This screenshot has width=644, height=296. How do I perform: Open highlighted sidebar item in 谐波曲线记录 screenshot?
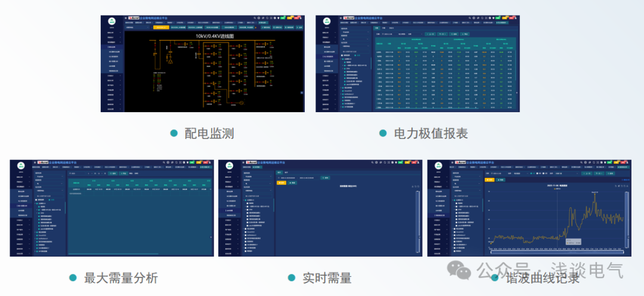[x=439, y=215]
